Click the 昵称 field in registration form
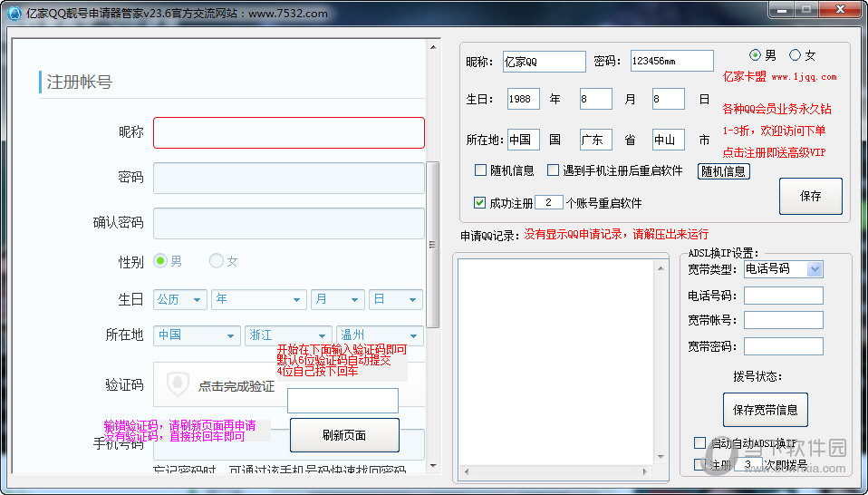This screenshot has width=868, height=495. coord(289,133)
